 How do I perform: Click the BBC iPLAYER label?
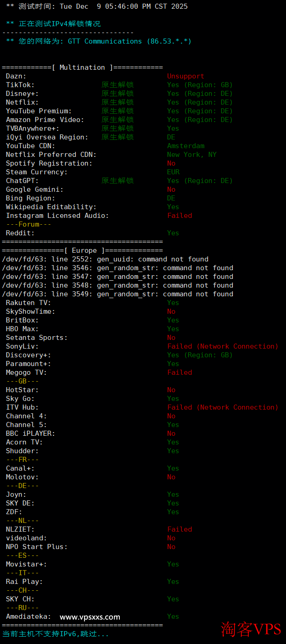click(x=30, y=433)
